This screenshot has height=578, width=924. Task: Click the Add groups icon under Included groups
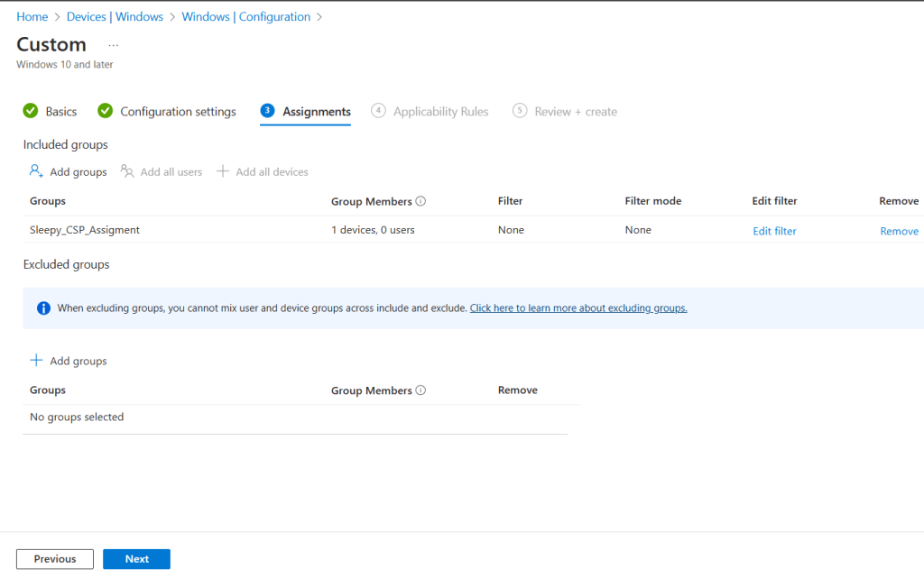point(36,171)
